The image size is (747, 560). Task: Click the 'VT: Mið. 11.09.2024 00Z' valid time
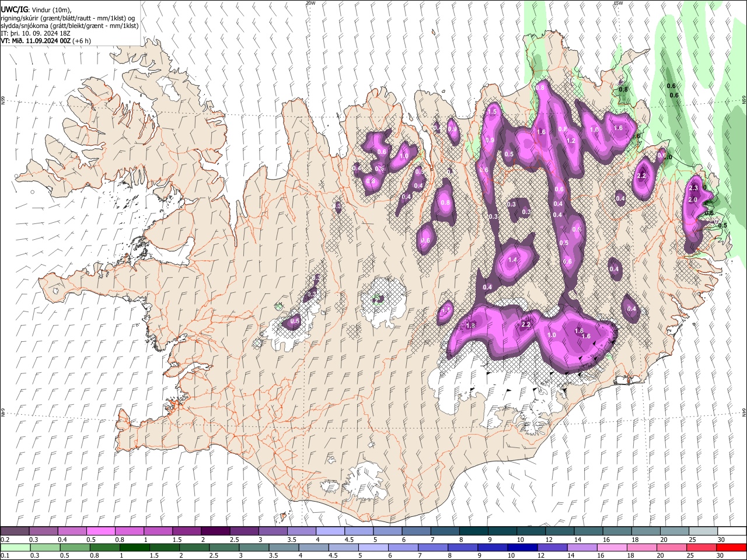[36, 41]
